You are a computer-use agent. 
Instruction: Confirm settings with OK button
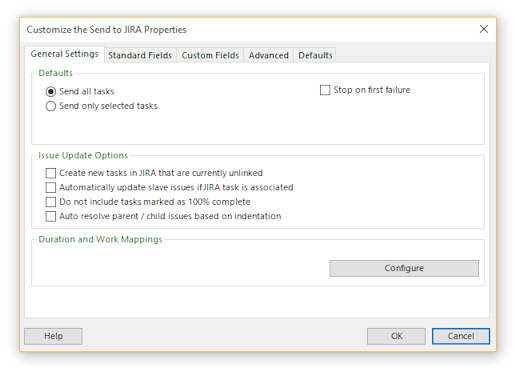tap(396, 336)
